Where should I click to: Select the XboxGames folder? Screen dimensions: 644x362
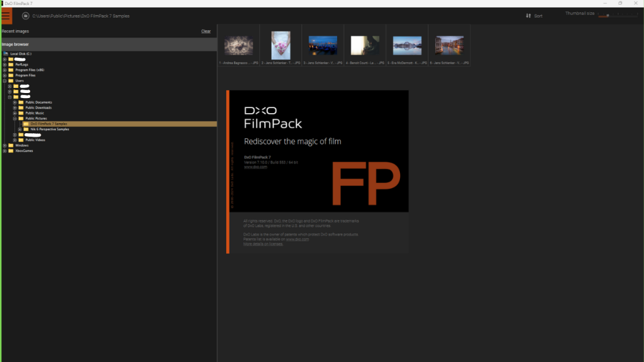coord(24,151)
